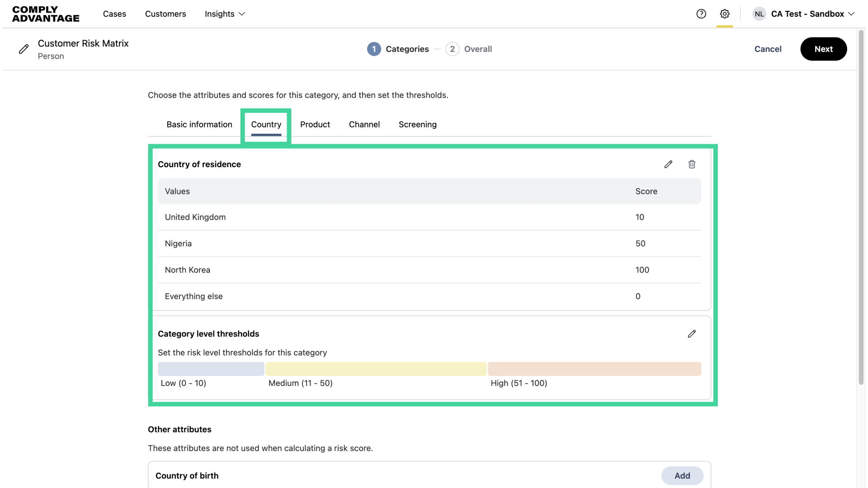
Task: Open the CA Test - Sandbox account dropdown
Action: [812, 14]
